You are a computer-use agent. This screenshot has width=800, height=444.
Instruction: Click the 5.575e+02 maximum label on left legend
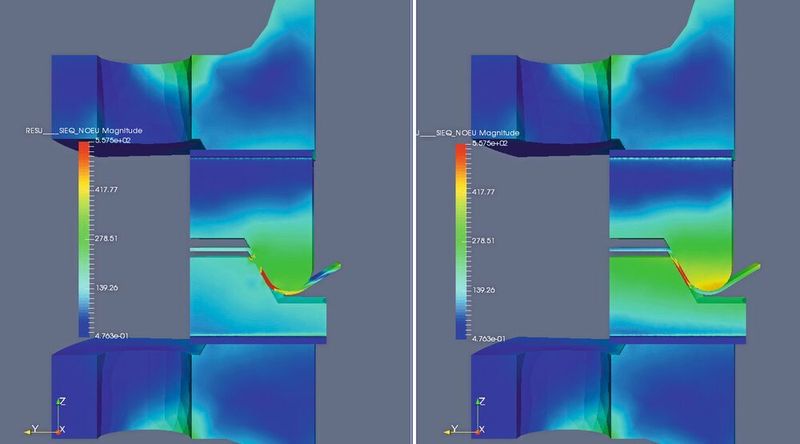point(113,140)
